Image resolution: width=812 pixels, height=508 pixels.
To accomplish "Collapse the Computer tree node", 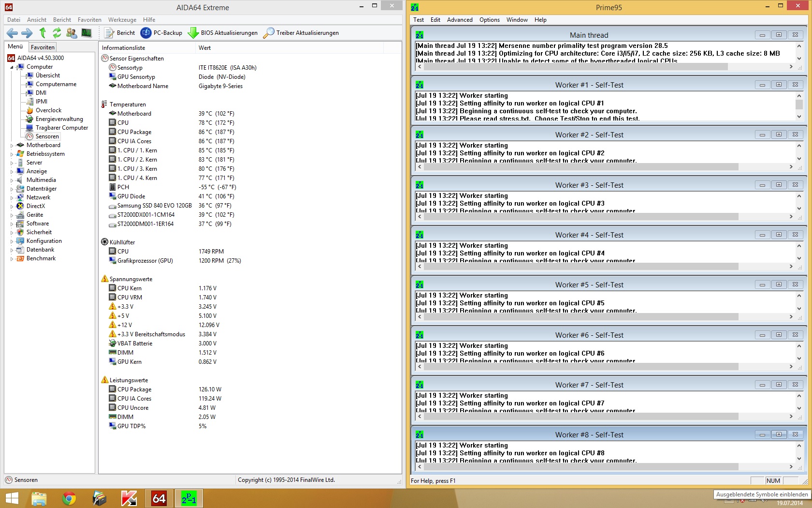I will 12,67.
